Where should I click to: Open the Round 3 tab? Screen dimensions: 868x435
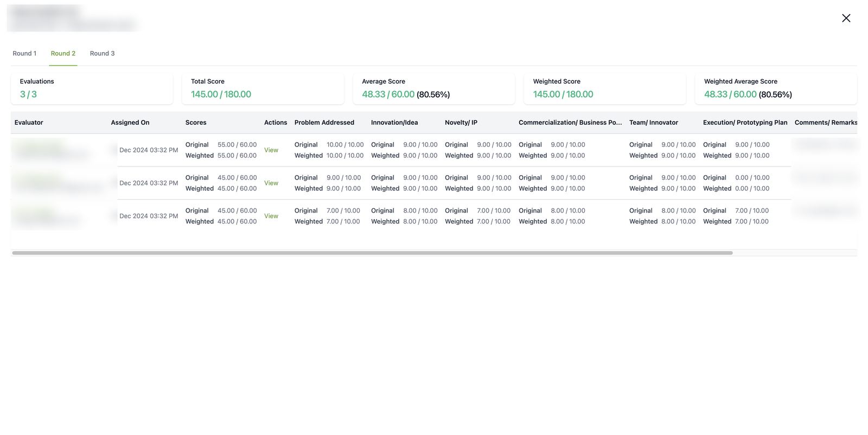click(x=102, y=53)
